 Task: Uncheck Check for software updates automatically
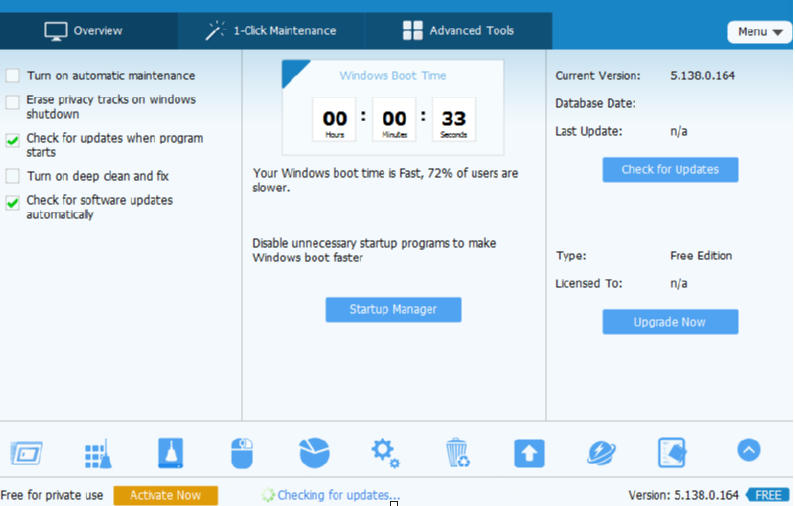click(x=13, y=202)
